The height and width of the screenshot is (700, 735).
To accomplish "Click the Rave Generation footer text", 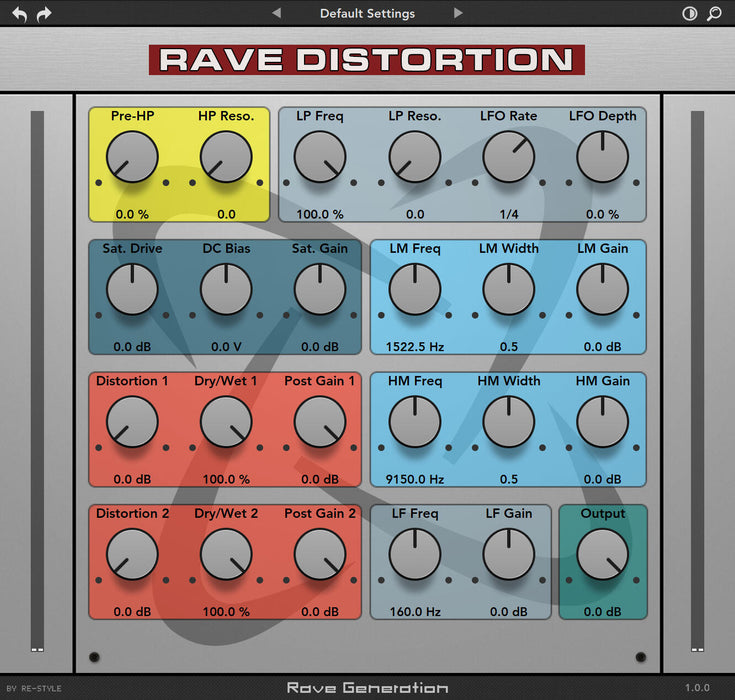I will (x=367, y=687).
